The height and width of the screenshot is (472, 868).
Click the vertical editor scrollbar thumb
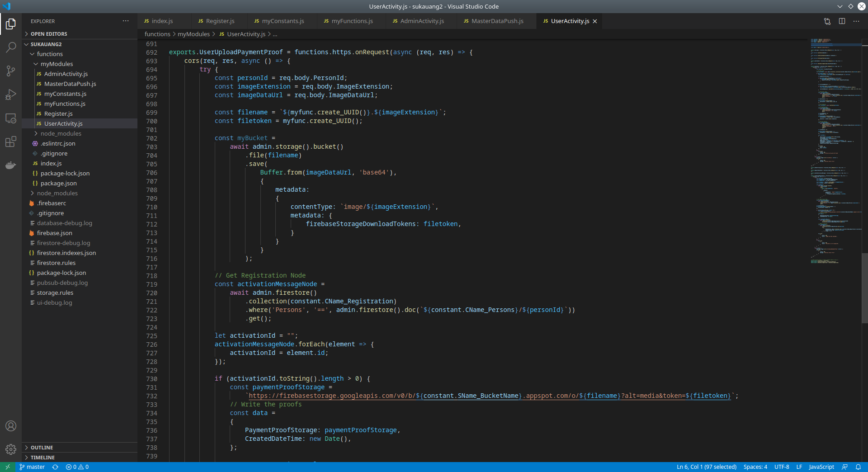pos(865,288)
